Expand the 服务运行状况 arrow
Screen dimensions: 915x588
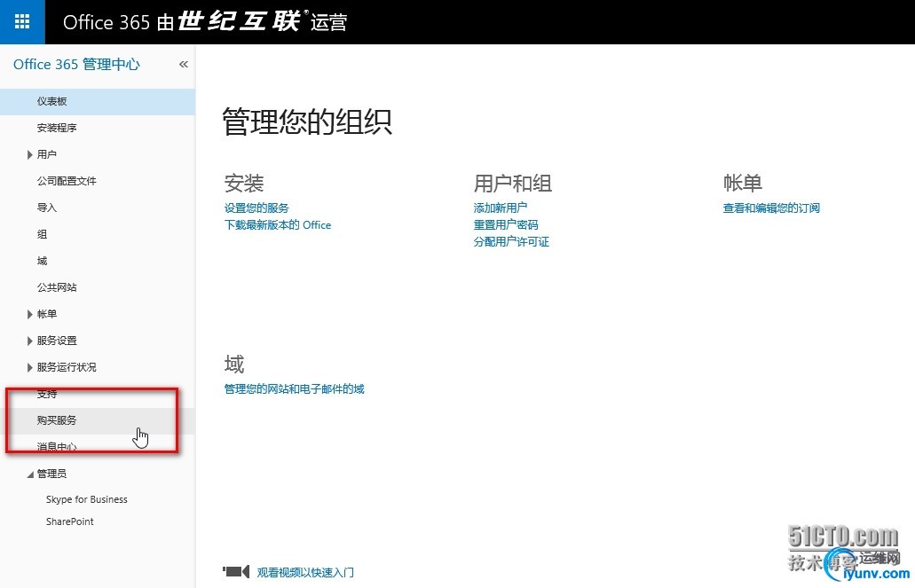[x=29, y=367]
